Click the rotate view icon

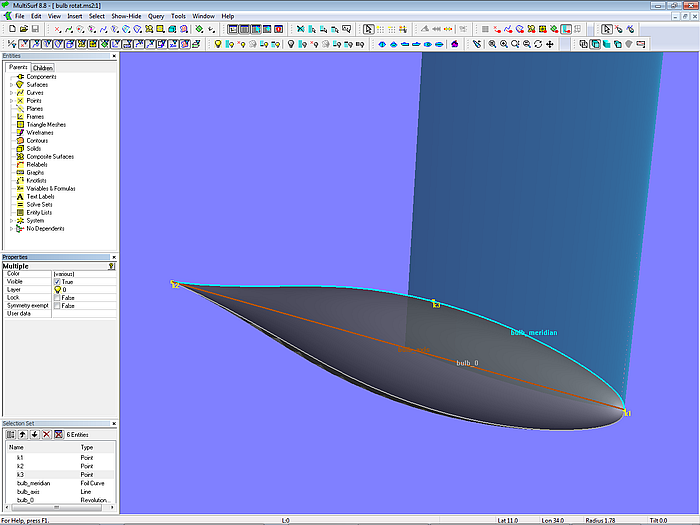pos(539,44)
